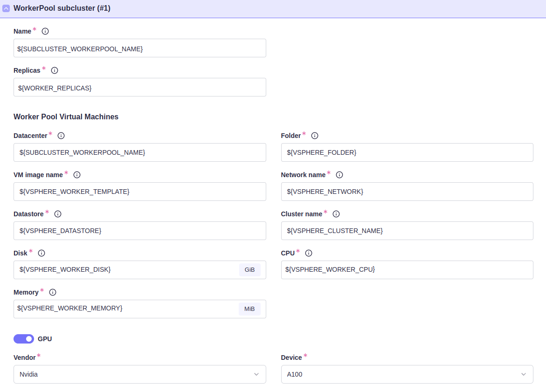Collapse the WorkerPool subcluster (#1) section

pyautogui.click(x=6, y=8)
